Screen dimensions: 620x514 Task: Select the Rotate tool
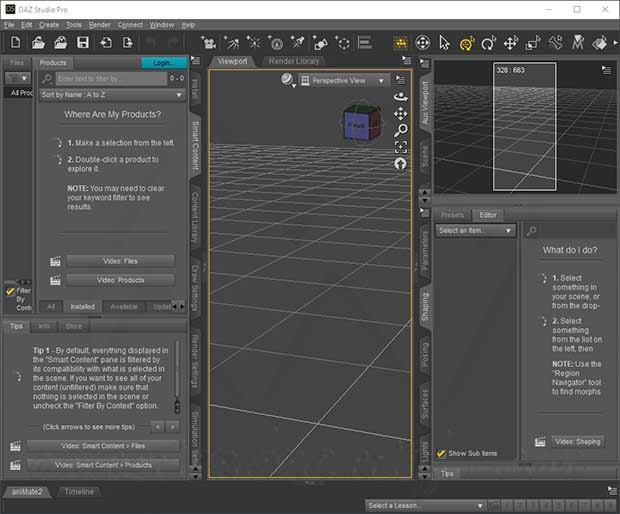[489, 43]
